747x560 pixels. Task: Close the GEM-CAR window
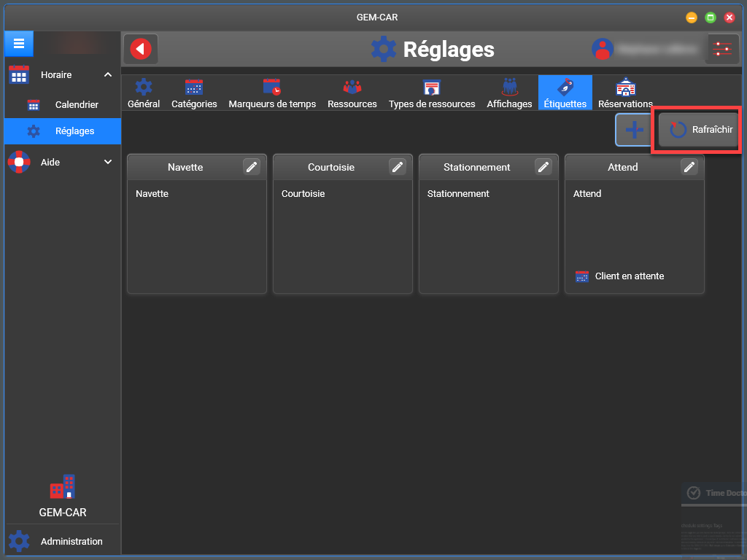pos(729,17)
